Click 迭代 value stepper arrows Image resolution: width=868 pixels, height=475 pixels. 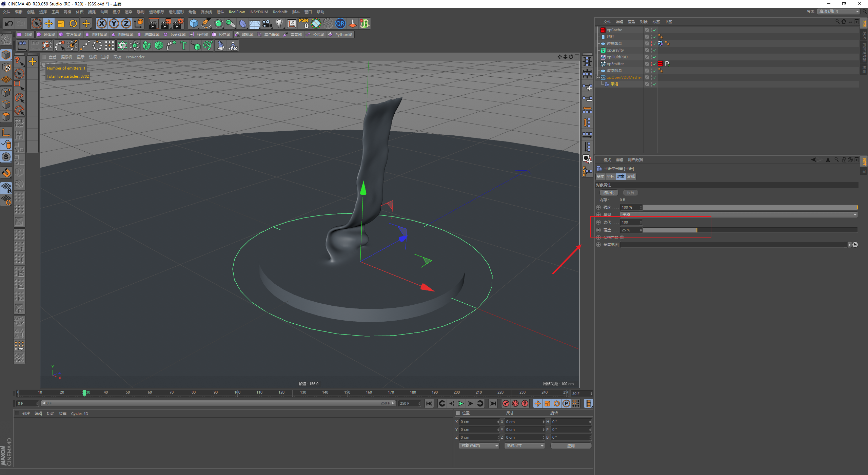point(641,222)
